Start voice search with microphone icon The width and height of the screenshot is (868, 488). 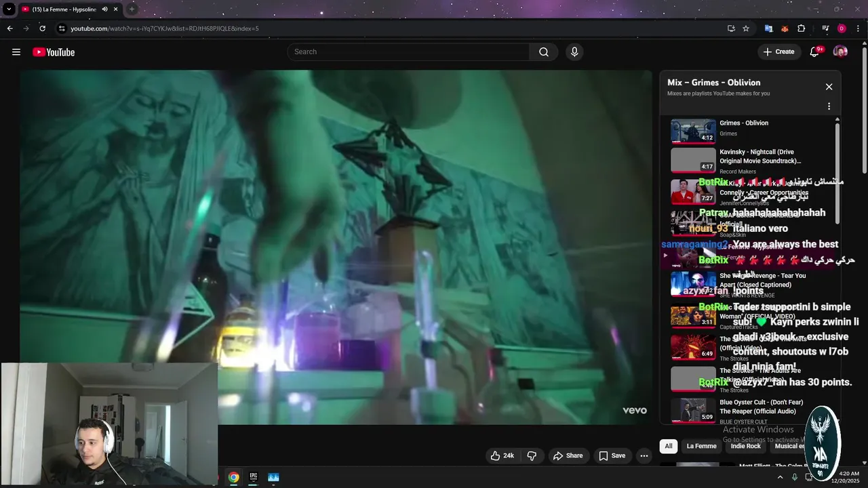tap(574, 52)
